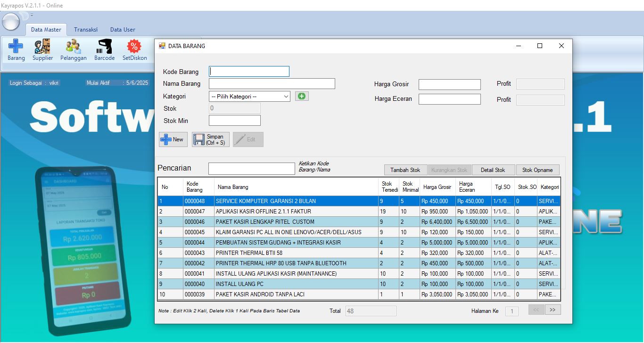Open the Barang ribbon icon

click(x=16, y=50)
